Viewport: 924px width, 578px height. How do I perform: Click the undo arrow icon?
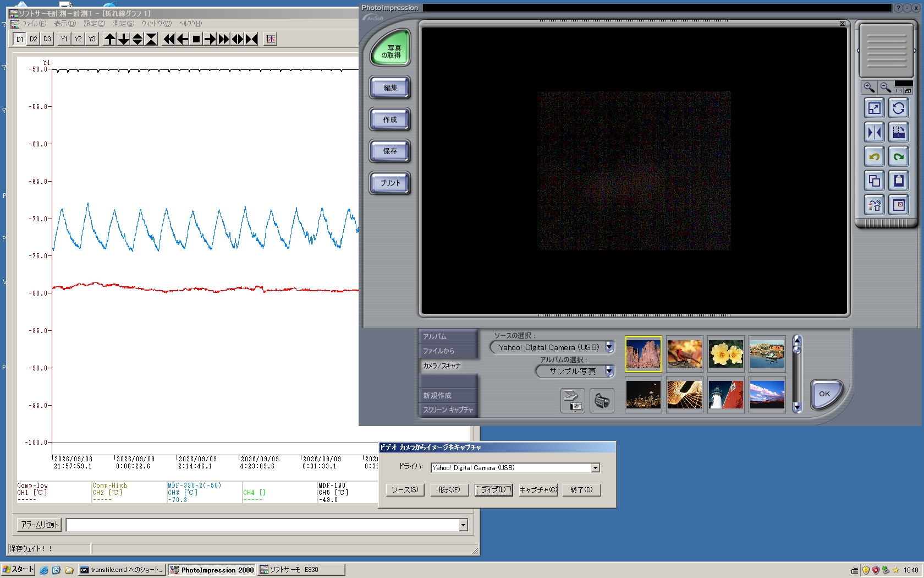(874, 157)
